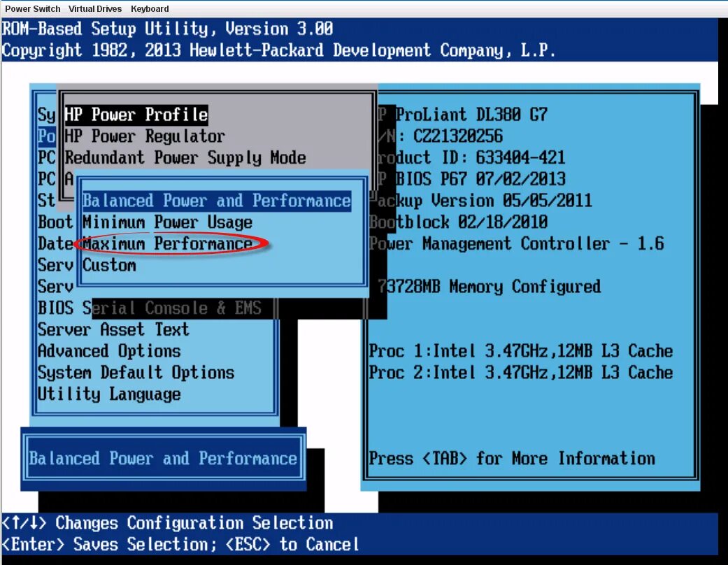Click Backup Version 05/05/2011 text

click(484, 201)
